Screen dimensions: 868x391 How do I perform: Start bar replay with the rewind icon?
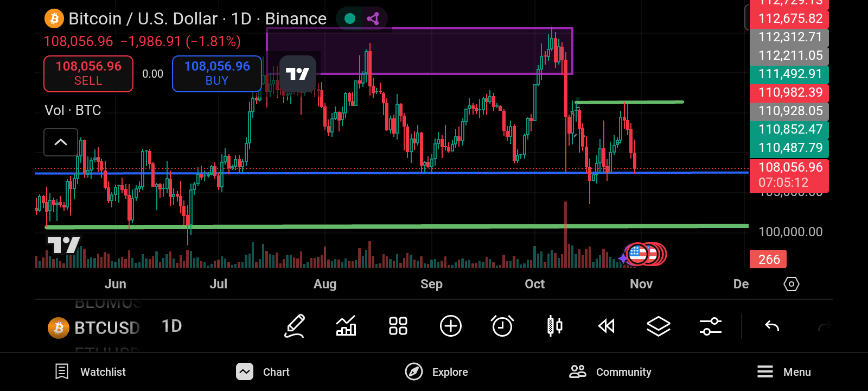[x=606, y=326]
